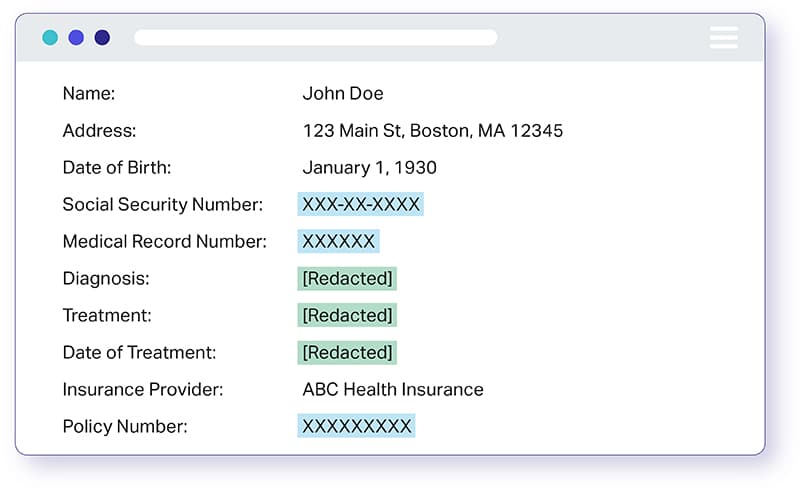This screenshot has height=500, width=800.
Task: Select the masked Medical Record Number value
Action: click(x=338, y=241)
